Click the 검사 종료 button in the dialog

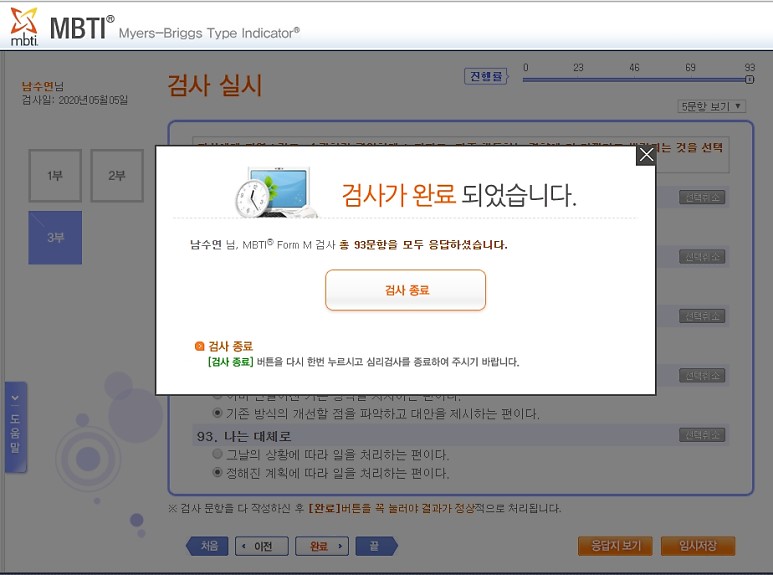(405, 290)
